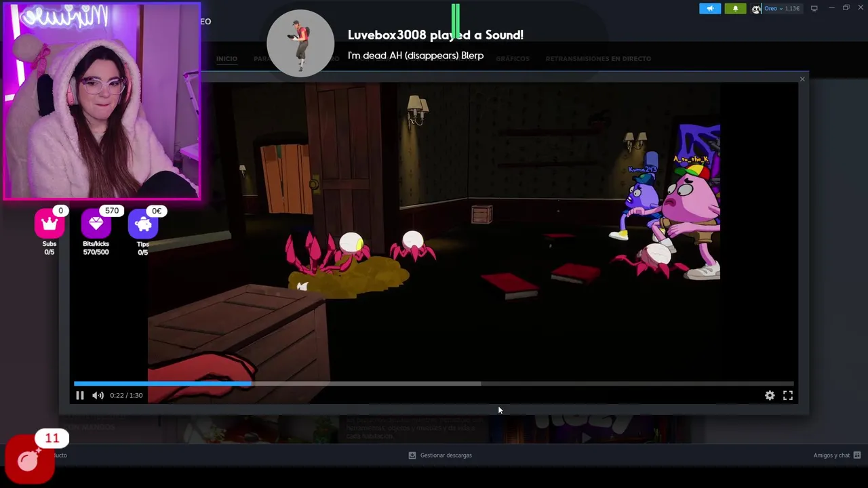The width and height of the screenshot is (868, 488).
Task: Select the INICIO tab
Action: 226,58
